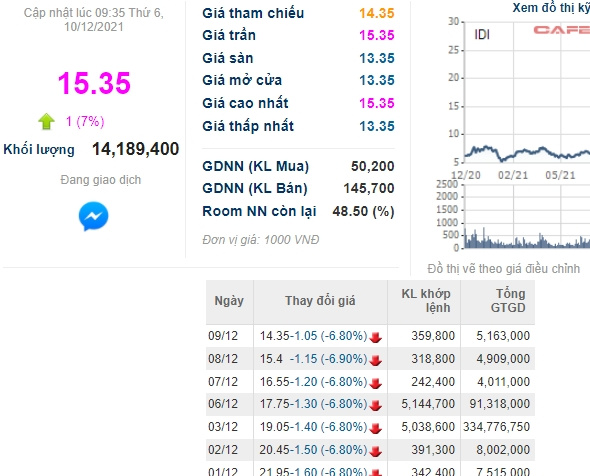Click the green up arrow price indicator
This screenshot has height=476, width=590.
46,122
